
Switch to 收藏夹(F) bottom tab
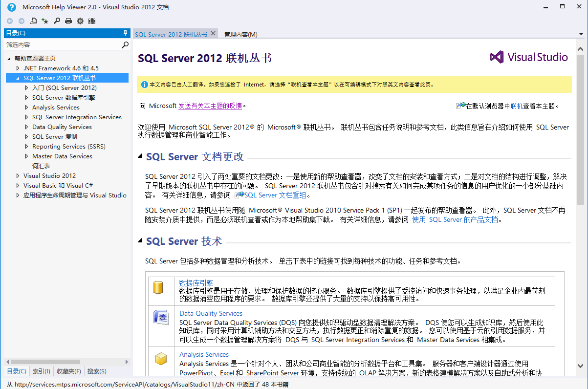tap(69, 371)
